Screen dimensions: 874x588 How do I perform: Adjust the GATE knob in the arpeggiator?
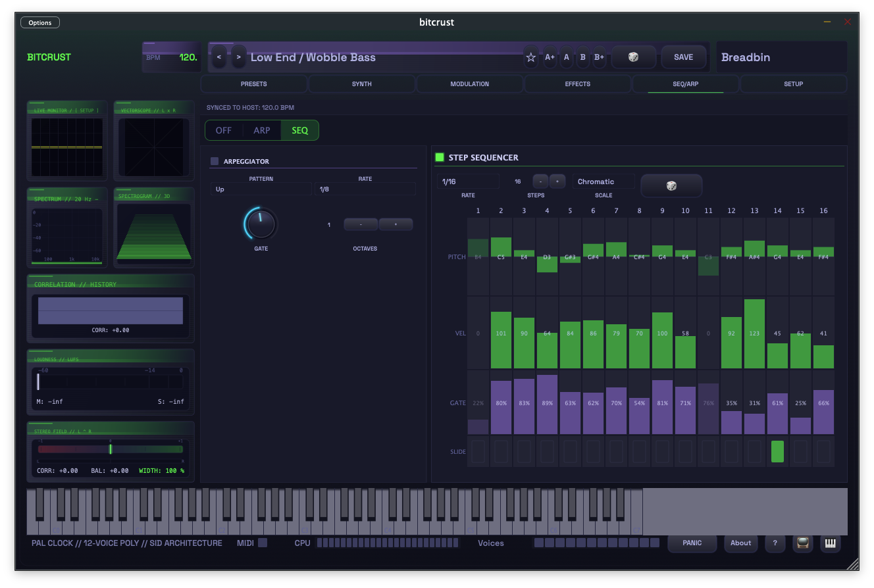261,224
